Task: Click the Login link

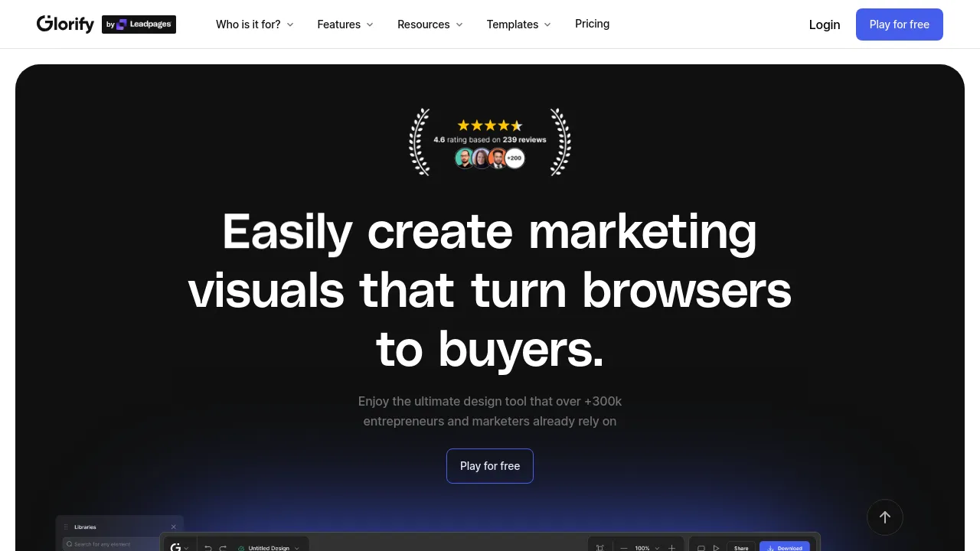Action: tap(825, 24)
